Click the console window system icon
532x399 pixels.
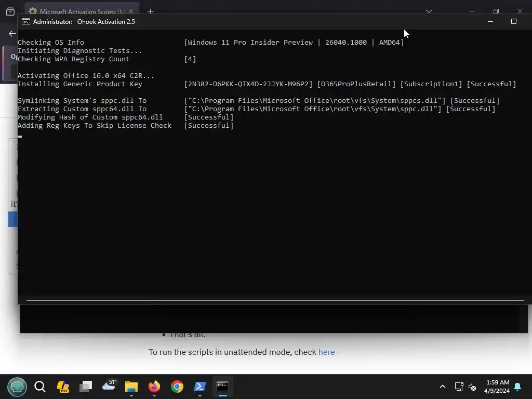[26, 22]
